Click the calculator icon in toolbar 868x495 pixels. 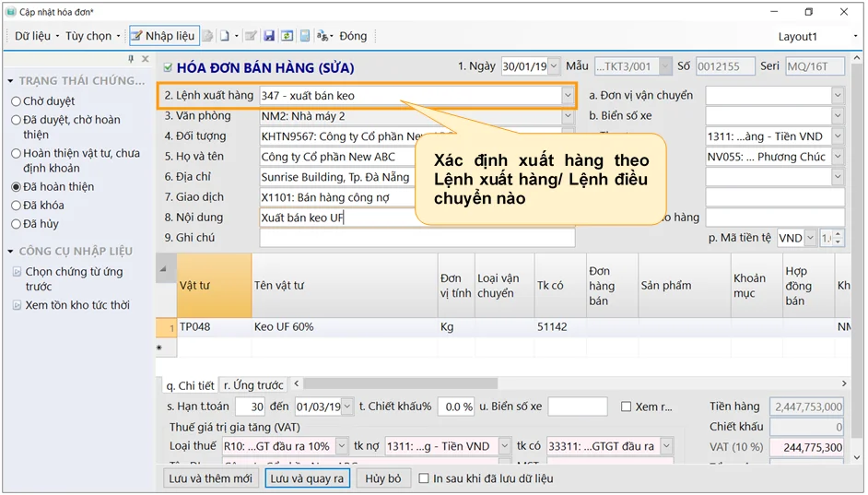pyautogui.click(x=305, y=36)
